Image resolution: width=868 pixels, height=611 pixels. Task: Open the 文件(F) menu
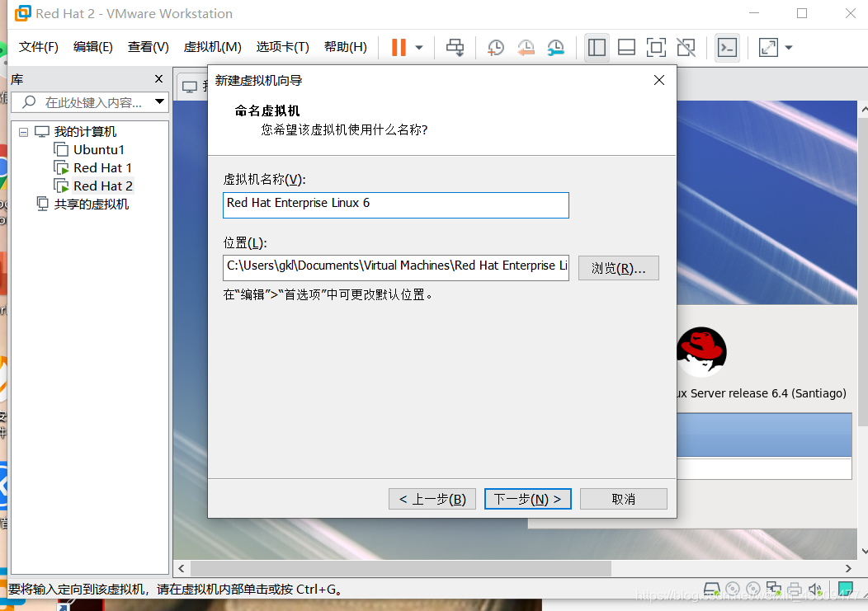click(38, 47)
